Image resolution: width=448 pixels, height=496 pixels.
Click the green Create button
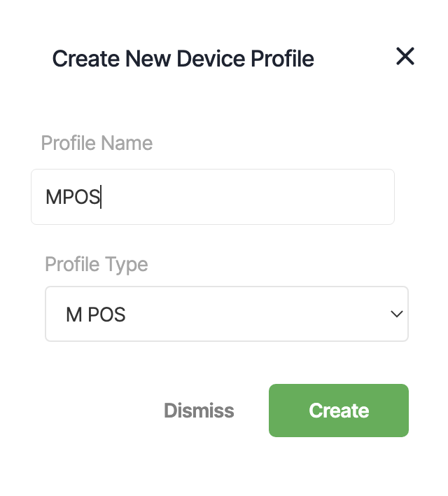click(339, 411)
